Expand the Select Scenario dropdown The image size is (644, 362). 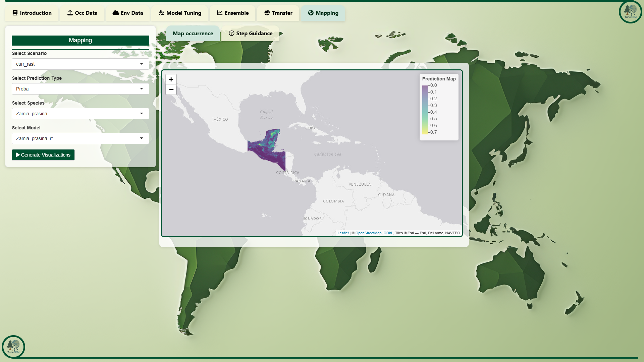(x=80, y=64)
